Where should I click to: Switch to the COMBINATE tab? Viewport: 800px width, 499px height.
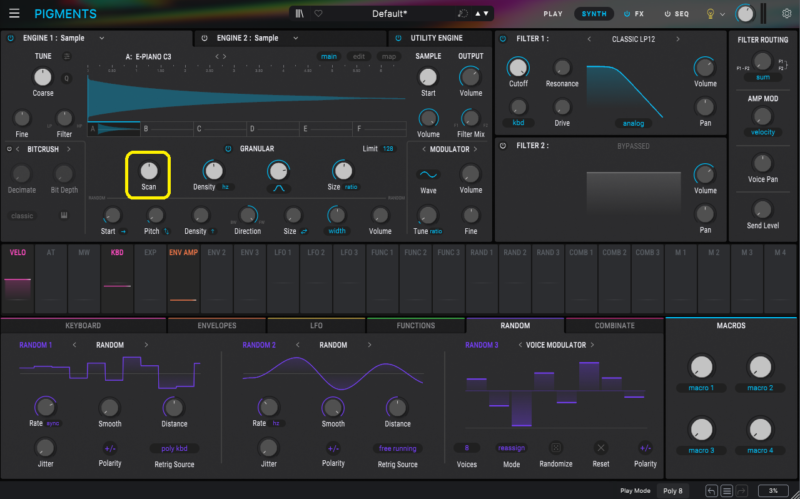pyautogui.click(x=615, y=326)
